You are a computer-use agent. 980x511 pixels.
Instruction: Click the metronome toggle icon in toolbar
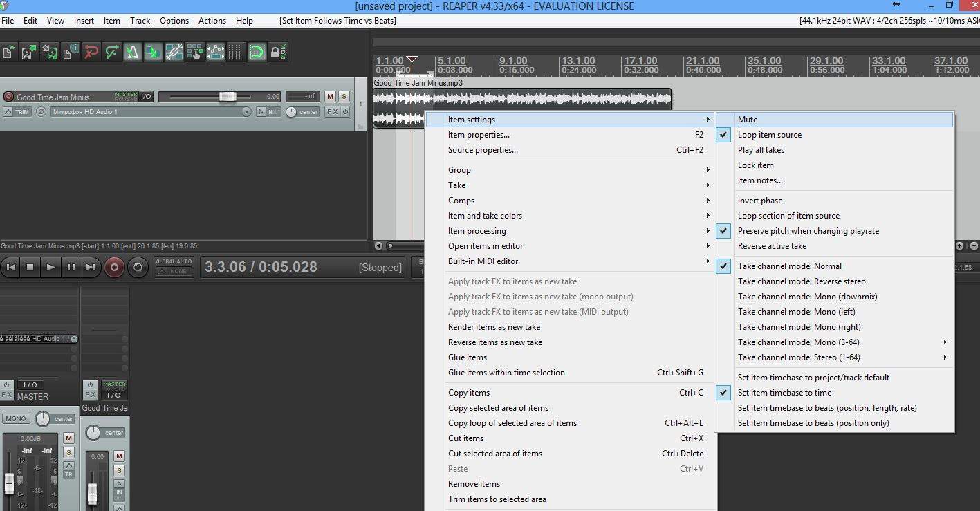[131, 52]
